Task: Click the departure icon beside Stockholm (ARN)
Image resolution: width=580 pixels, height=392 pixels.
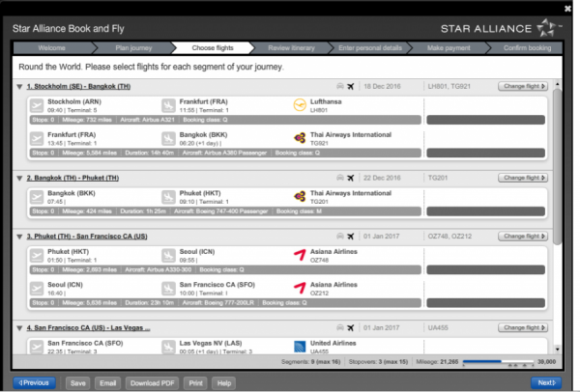Action: pos(37,105)
